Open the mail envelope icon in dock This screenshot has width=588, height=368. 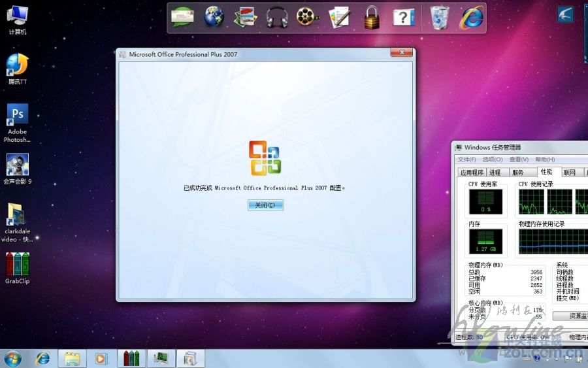tap(183, 17)
